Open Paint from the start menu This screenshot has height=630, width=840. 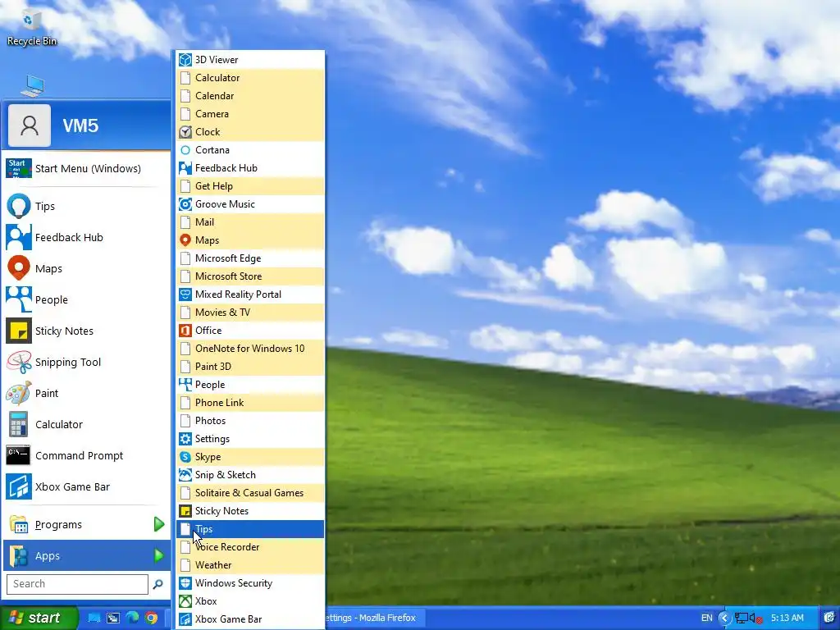[x=86, y=393]
